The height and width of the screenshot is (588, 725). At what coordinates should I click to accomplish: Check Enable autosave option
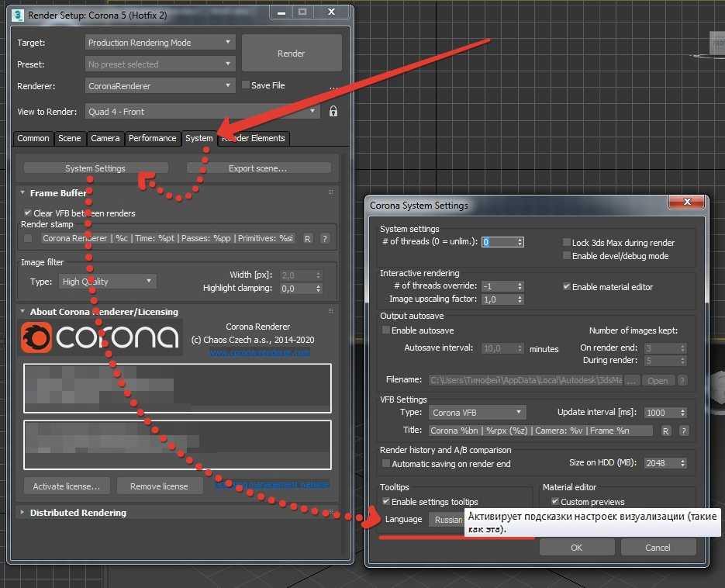click(385, 330)
